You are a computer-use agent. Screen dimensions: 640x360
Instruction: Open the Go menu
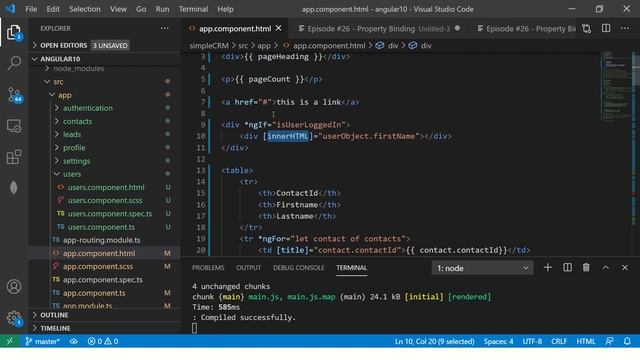[141, 9]
